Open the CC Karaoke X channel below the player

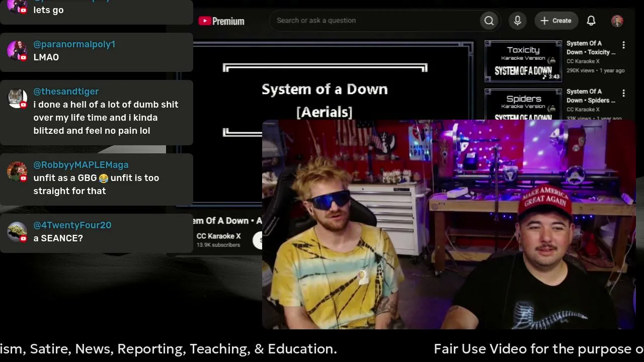pos(218,236)
